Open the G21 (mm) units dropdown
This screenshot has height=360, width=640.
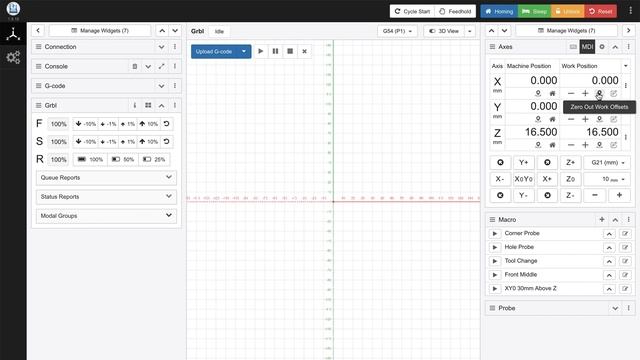(x=607, y=162)
